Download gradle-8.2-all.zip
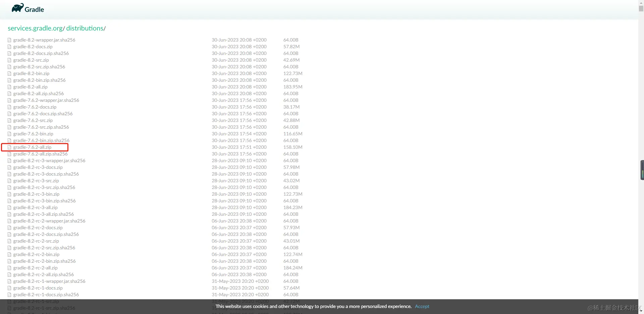The image size is (644, 314). tap(31, 87)
